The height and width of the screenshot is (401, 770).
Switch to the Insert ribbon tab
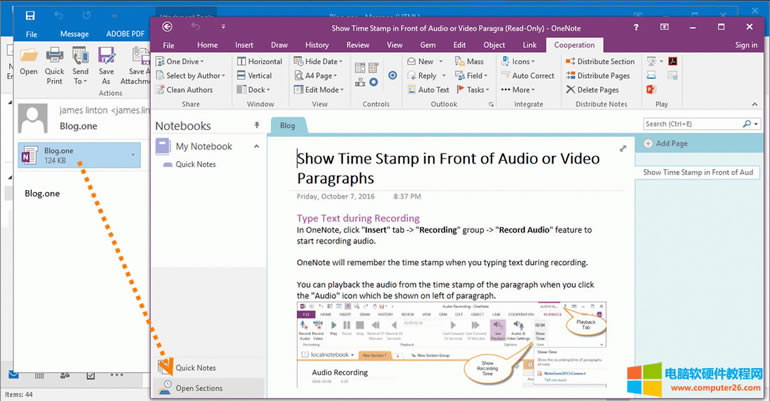click(x=242, y=45)
